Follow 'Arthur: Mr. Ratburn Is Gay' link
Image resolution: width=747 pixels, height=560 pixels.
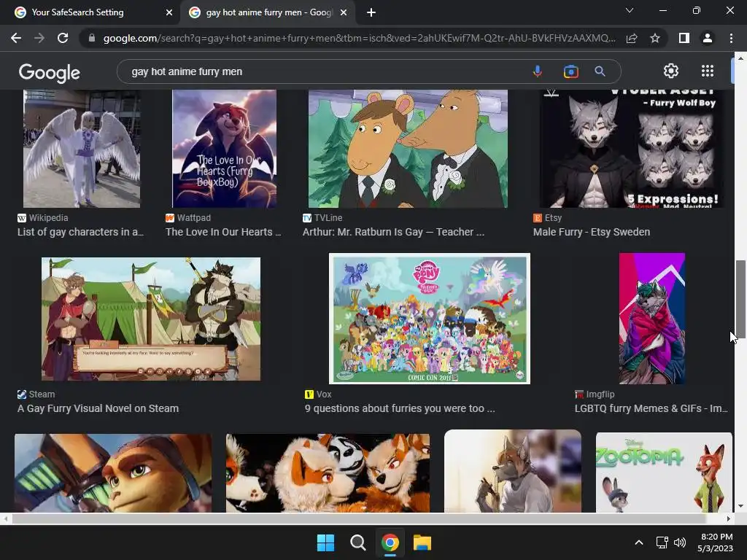[393, 232]
